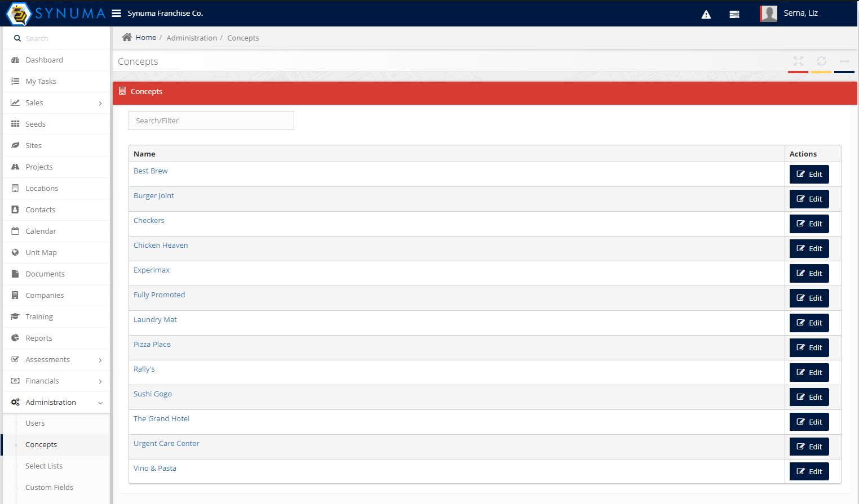Open the Serna, Liz user menu
The width and height of the screenshot is (859, 504).
800,13
